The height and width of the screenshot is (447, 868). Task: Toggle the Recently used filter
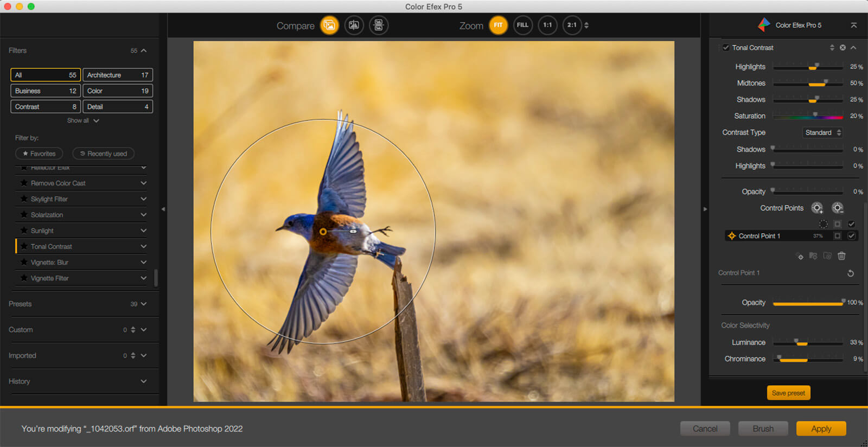coord(103,154)
